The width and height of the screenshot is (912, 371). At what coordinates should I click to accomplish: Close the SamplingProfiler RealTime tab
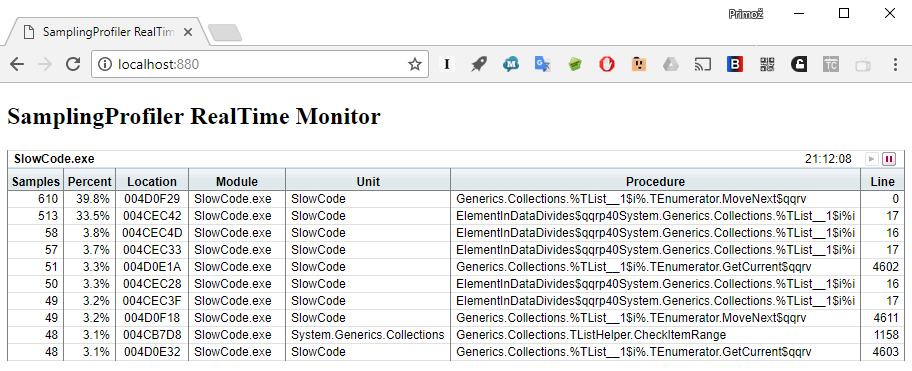187,33
